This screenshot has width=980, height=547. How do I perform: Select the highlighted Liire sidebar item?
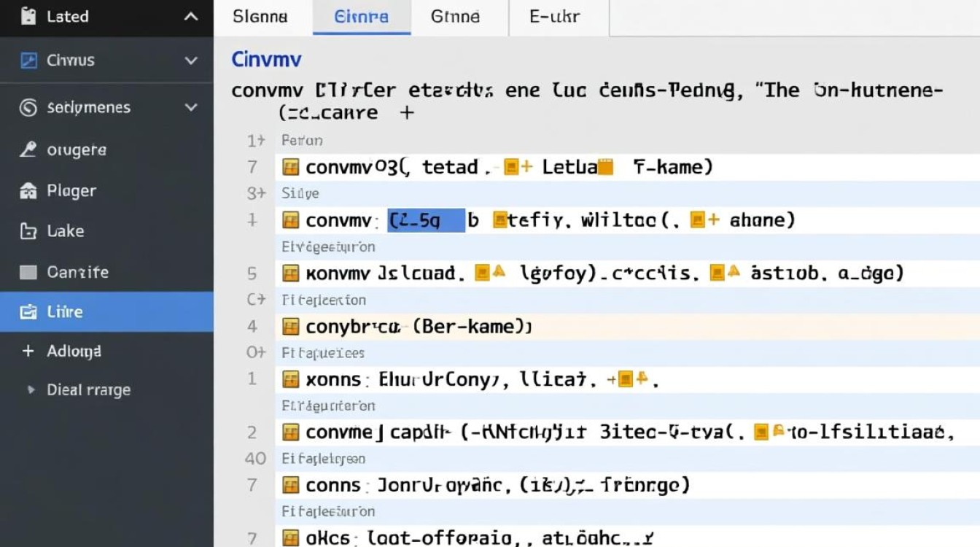[106, 311]
